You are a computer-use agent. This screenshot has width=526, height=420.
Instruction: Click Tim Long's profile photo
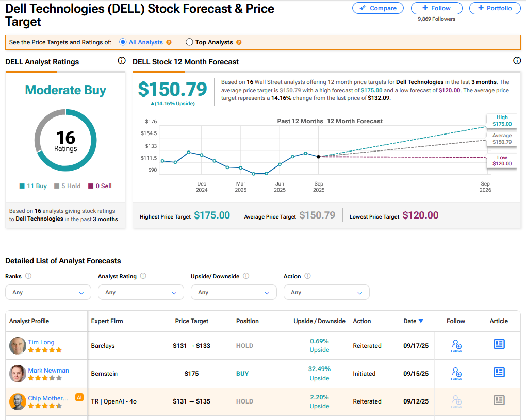[x=18, y=346]
